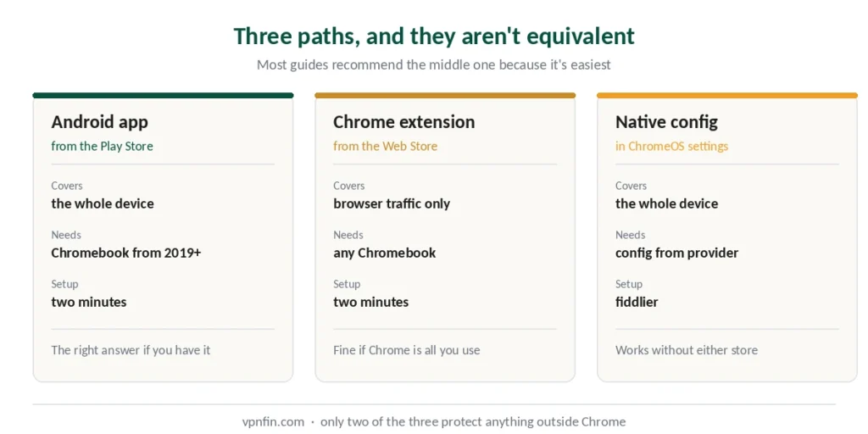Screen dimensions: 868x434
Task: Click "the whole device" in the Native config card
Action: [x=667, y=203]
